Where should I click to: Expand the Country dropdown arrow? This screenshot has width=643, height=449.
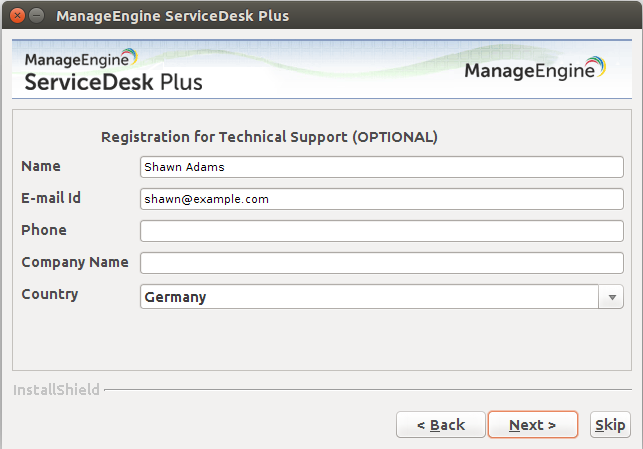[611, 297]
